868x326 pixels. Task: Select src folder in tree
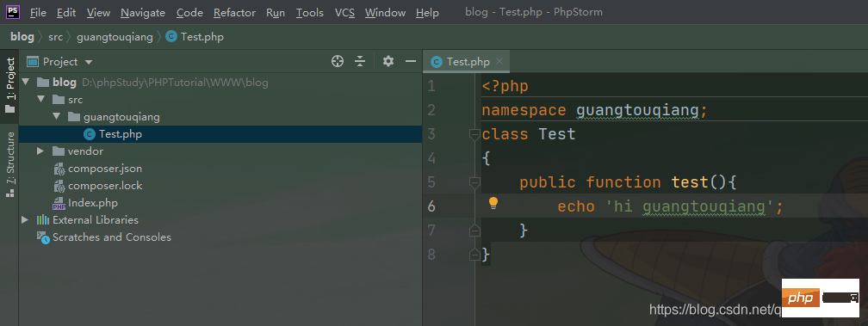click(x=75, y=100)
